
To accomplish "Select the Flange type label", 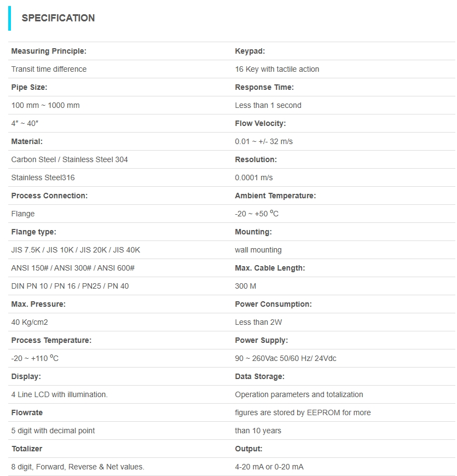I will tap(33, 232).
